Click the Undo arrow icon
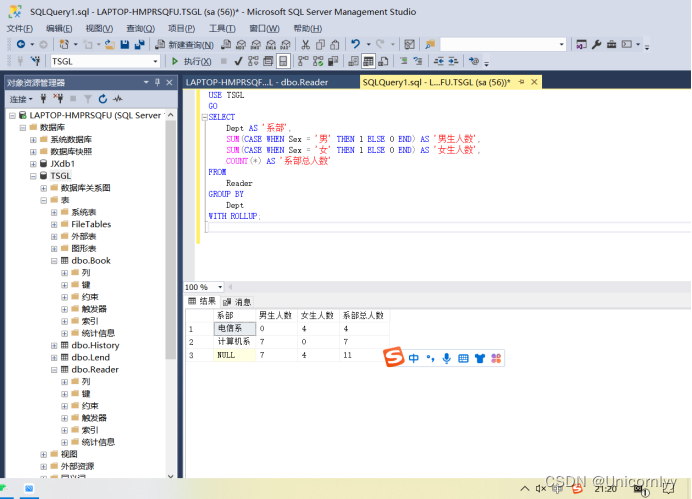 point(356,44)
